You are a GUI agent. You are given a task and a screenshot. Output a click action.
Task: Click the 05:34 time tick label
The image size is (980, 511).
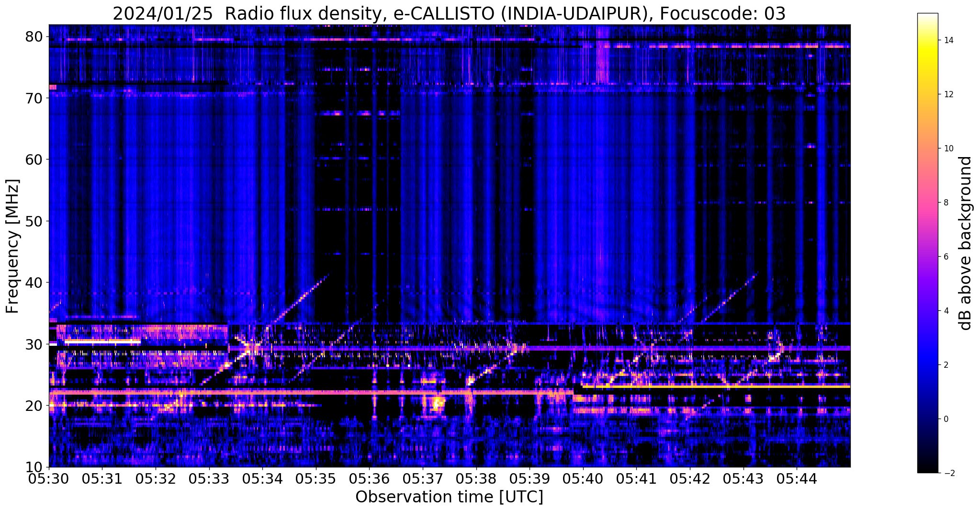(x=262, y=479)
